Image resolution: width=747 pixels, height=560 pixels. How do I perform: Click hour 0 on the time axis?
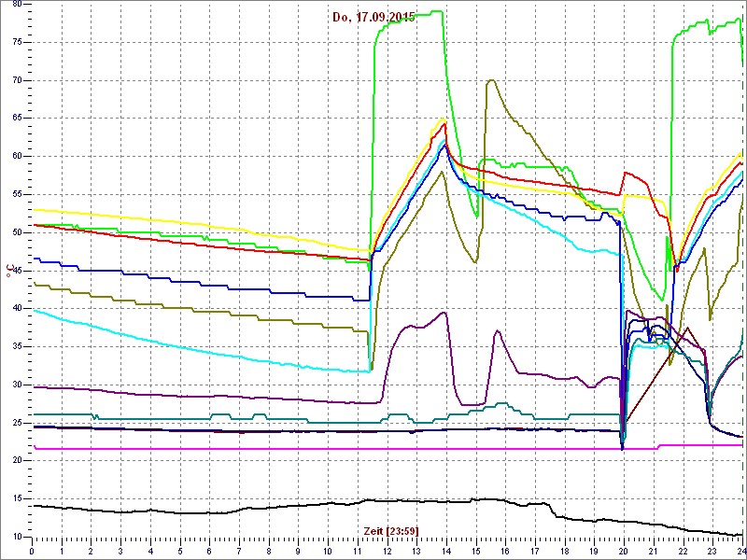coord(32,552)
